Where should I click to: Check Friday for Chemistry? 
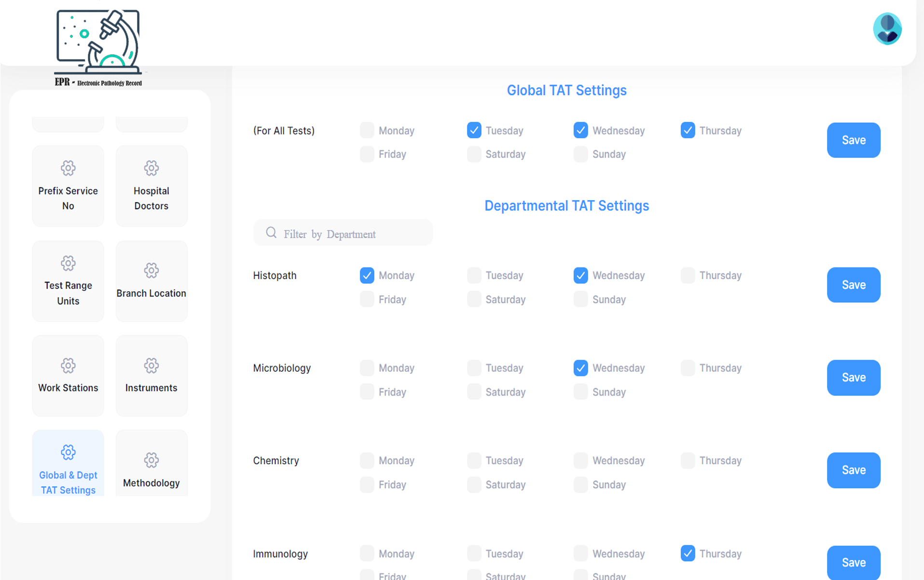pyautogui.click(x=367, y=485)
